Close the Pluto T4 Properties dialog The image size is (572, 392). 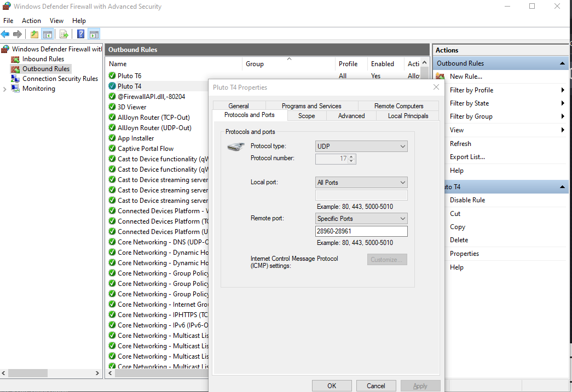tap(436, 87)
